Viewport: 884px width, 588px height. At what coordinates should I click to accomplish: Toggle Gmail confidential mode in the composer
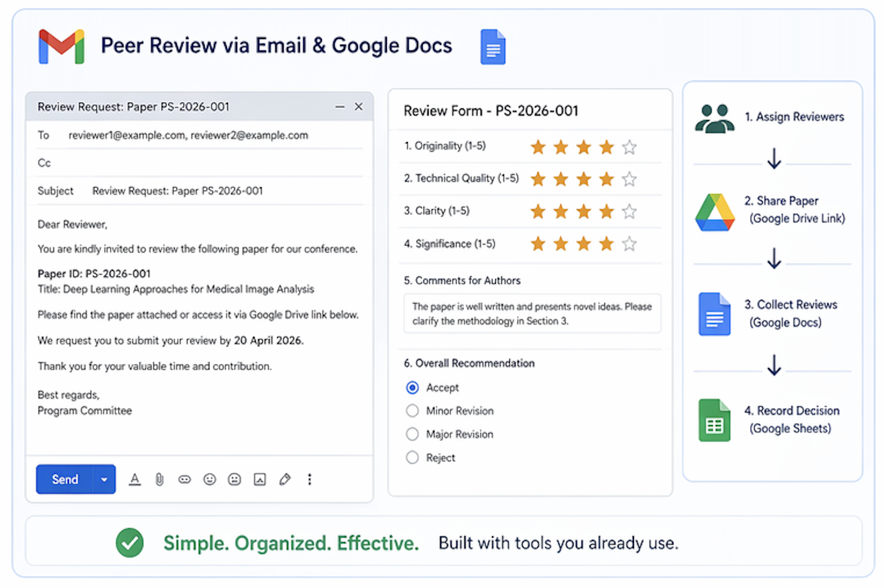click(x=234, y=480)
